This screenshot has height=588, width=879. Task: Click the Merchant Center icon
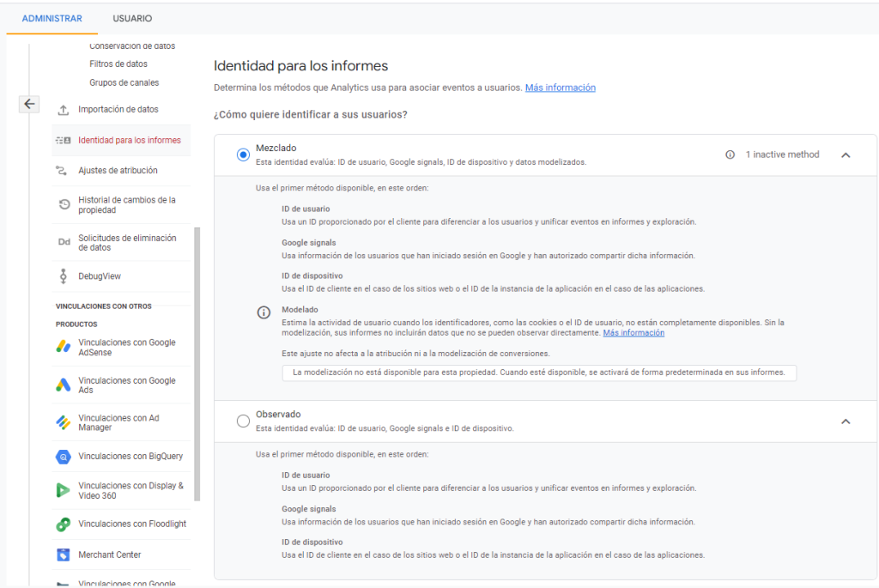point(63,555)
